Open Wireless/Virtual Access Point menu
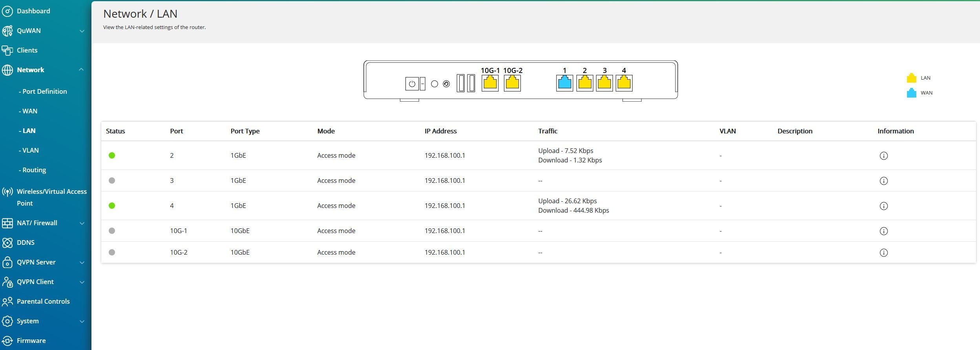This screenshot has width=980, height=350. (x=52, y=197)
